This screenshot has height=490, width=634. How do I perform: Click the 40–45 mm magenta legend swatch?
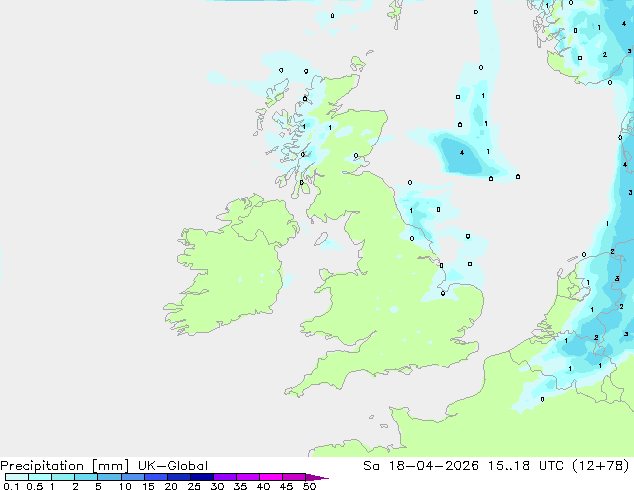click(x=271, y=477)
